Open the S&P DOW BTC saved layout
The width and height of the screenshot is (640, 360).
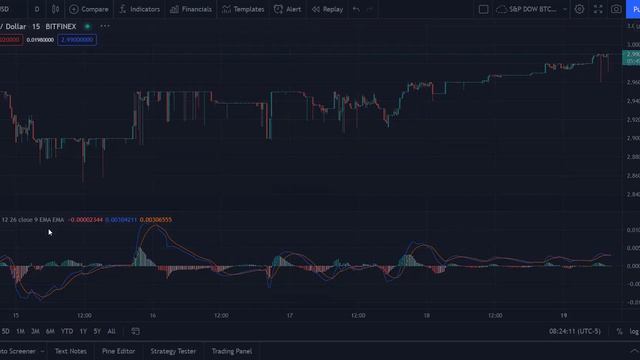(526, 9)
